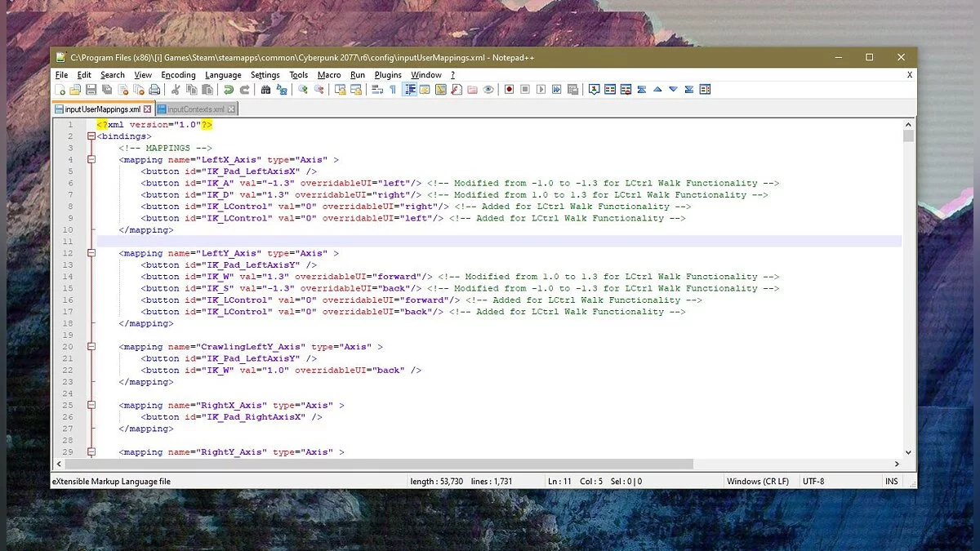Toggle the Word wrap toolbar button
The height and width of the screenshot is (551, 980).
pyautogui.click(x=377, y=90)
